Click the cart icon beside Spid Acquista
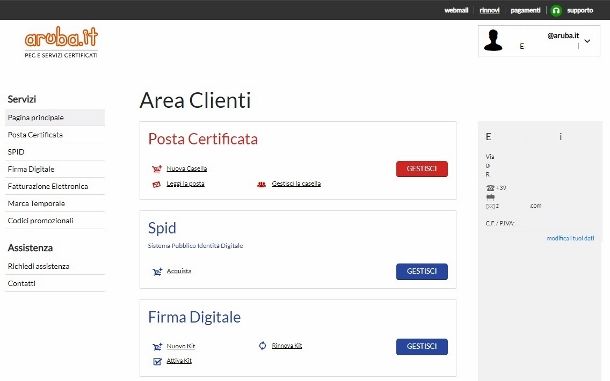This screenshot has height=381, width=610. 157,271
